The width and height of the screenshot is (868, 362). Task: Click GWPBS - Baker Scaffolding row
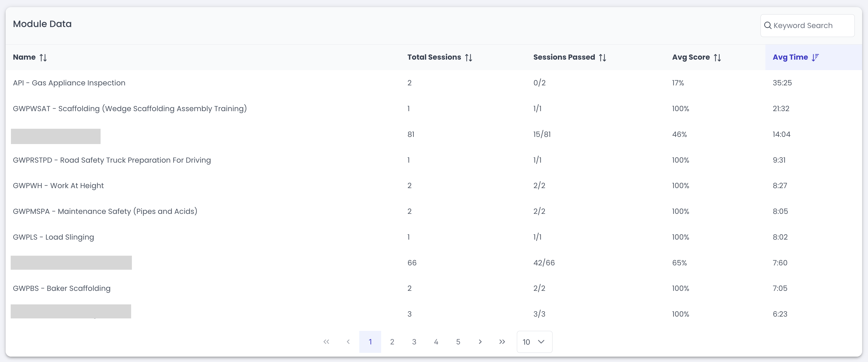click(62, 289)
